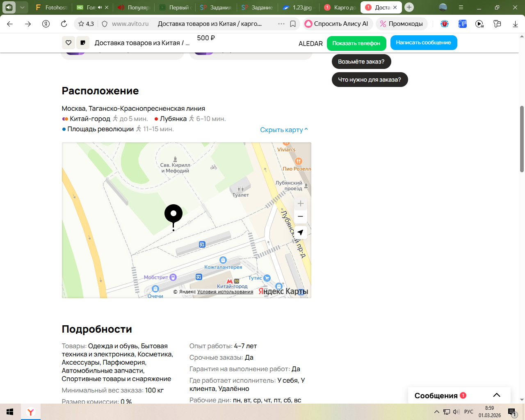Zoom in on the Yandex map

click(301, 203)
